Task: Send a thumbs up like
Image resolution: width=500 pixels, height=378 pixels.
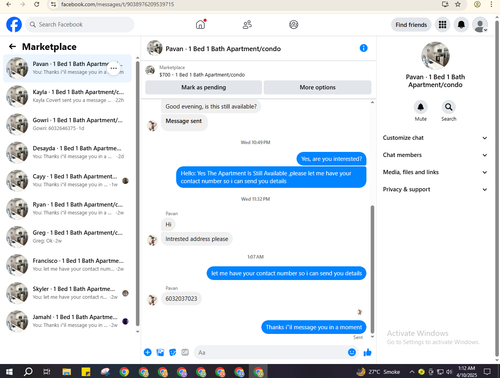Action: point(367,352)
